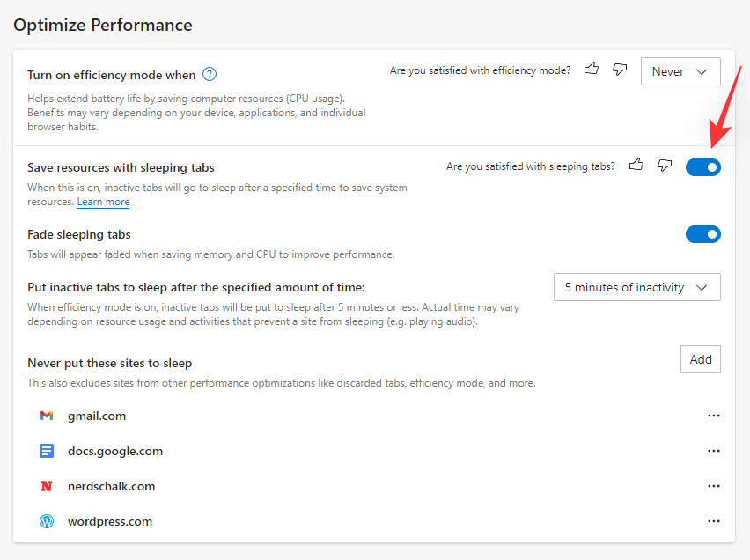750x560 pixels.
Task: Open the efficiency mode Never dropdown
Action: [x=680, y=71]
